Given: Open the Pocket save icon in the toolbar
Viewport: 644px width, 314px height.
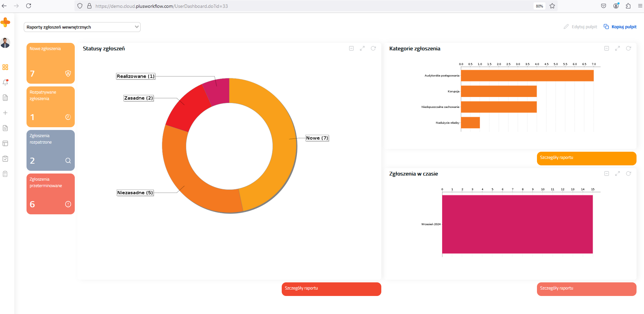Looking at the screenshot, I should tap(604, 6).
